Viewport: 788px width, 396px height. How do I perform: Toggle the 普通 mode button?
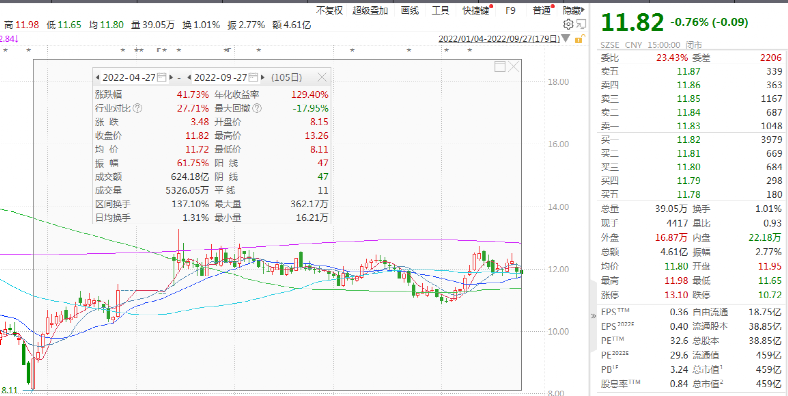click(542, 10)
